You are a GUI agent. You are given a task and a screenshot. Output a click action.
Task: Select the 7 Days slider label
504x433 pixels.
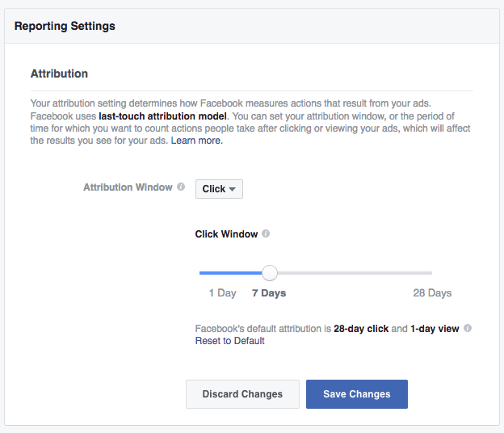(x=269, y=293)
